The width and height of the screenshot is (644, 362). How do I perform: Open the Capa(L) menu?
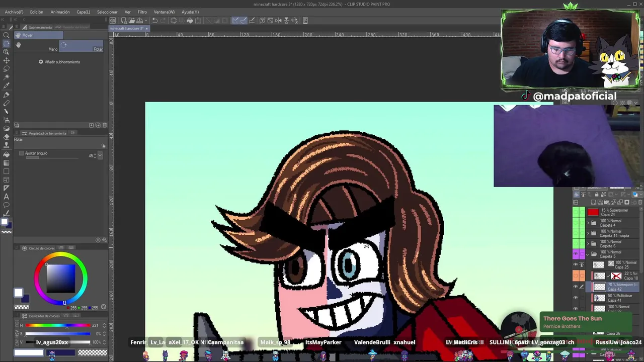pos(84,12)
